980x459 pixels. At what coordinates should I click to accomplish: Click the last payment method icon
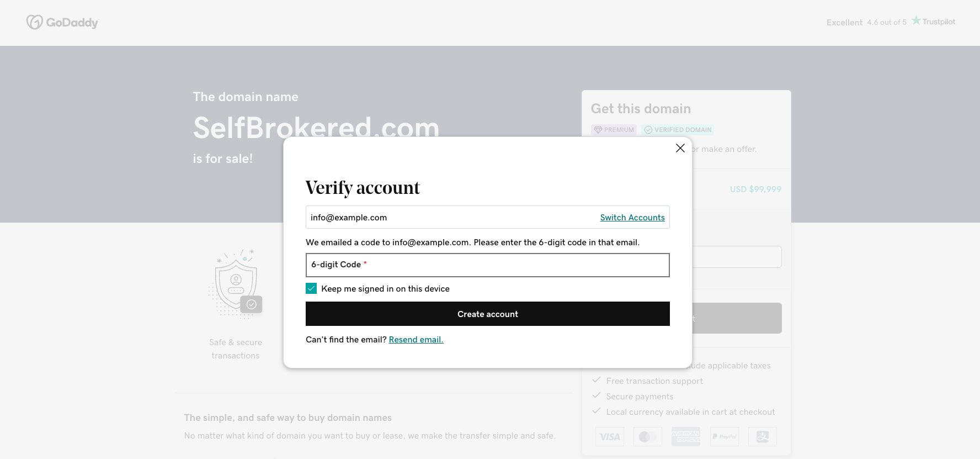pyautogui.click(x=763, y=436)
